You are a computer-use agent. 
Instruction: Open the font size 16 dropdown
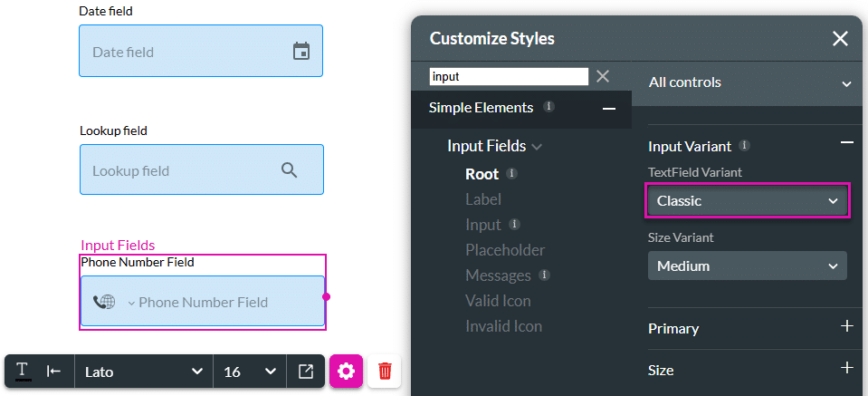249,372
